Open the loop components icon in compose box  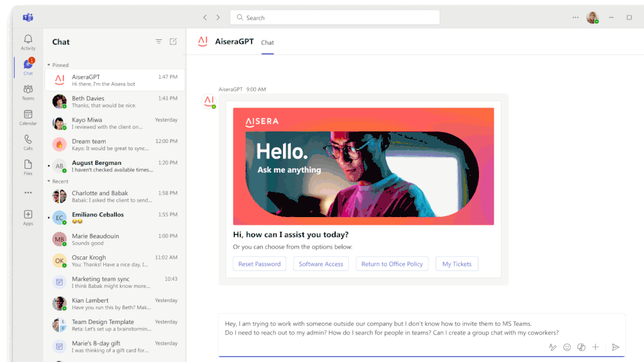click(581, 347)
